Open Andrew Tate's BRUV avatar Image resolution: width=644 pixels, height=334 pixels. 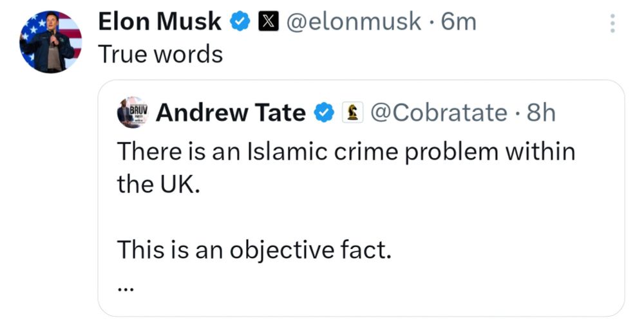[133, 112]
